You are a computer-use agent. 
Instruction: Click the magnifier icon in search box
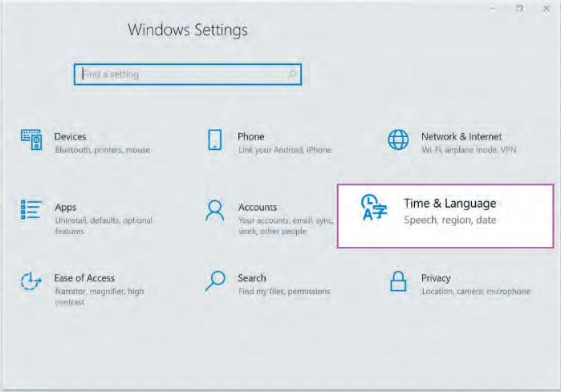click(292, 74)
